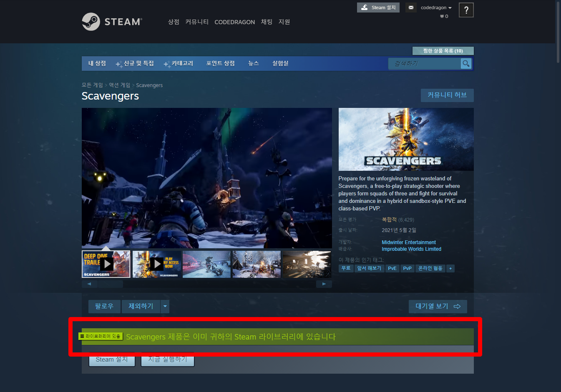The width and height of the screenshot is (561, 392).
Task: Open the 채팅 menu item
Action: [267, 22]
